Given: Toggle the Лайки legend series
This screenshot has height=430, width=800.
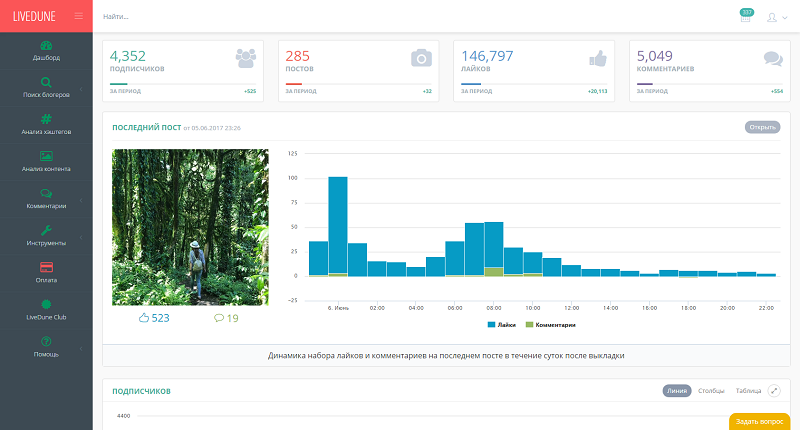Looking at the screenshot, I should click(501, 325).
